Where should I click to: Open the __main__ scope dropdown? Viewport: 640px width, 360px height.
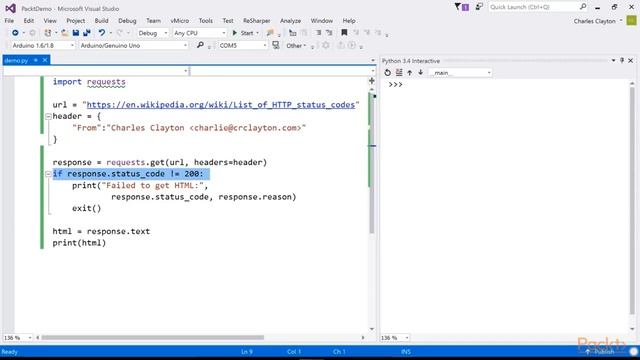pos(460,73)
